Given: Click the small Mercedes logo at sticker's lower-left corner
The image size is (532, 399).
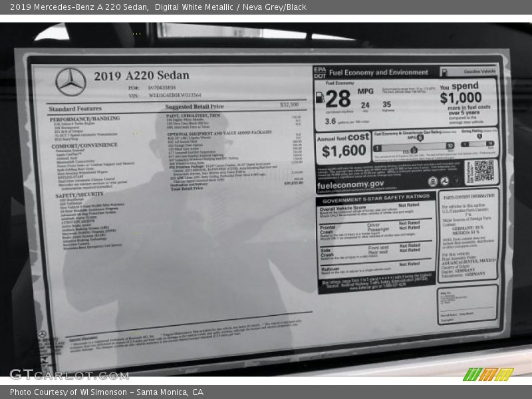Looking at the screenshot, I should 42,334.
